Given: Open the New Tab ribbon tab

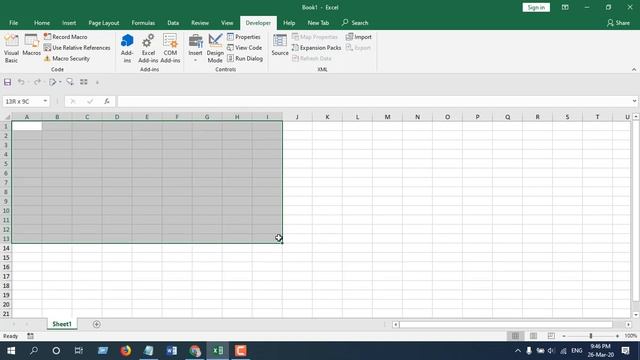Looking at the screenshot, I should (318, 23).
